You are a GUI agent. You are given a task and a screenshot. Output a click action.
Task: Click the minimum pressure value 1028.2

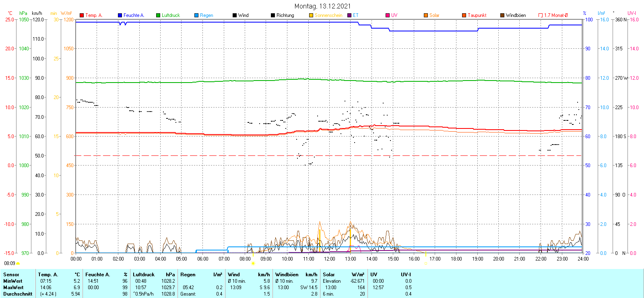[168, 281]
